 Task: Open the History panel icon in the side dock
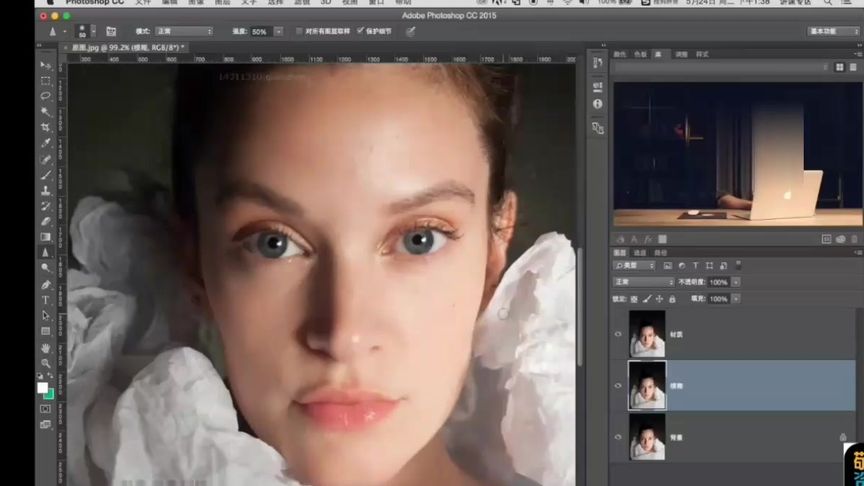[597, 62]
